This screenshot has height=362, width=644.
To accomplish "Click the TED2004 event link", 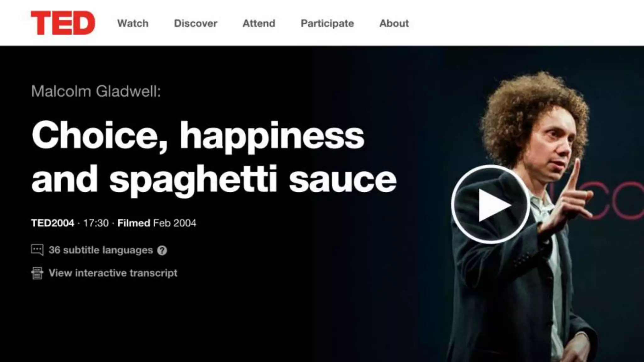I will point(53,223).
